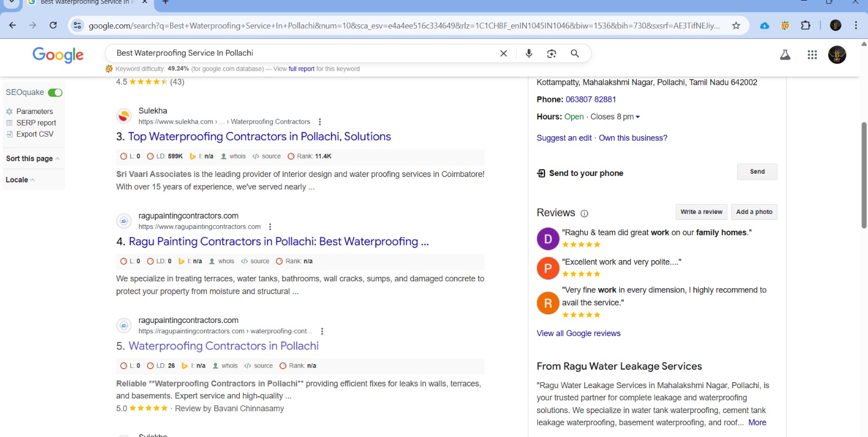Select Export CSV in SEOquake panel
Viewport: 868px width, 437px height.
(x=35, y=134)
